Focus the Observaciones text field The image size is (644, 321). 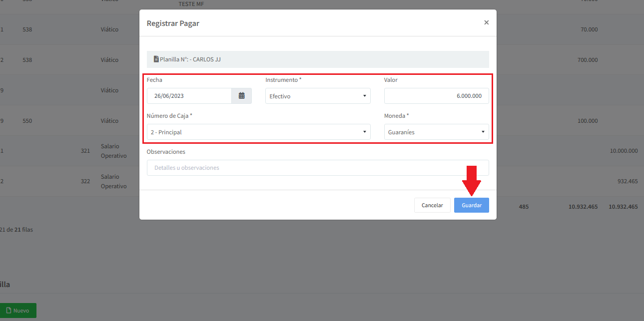tap(318, 168)
